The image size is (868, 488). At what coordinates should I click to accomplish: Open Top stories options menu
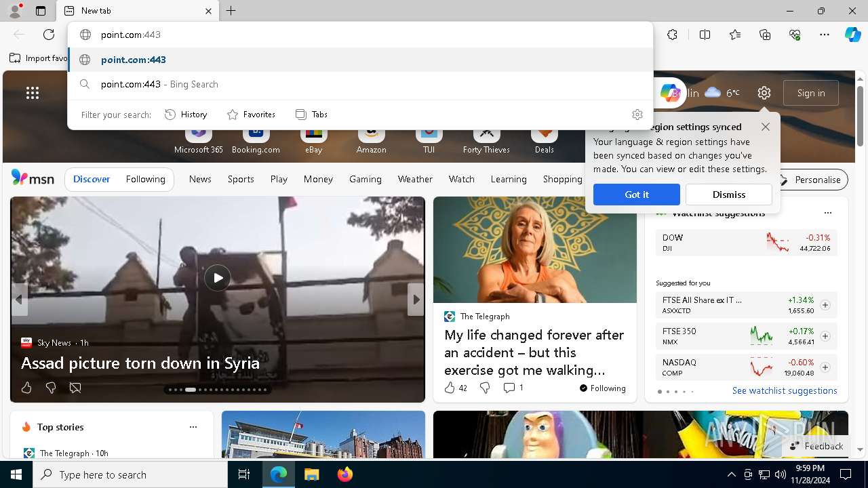coord(193,427)
